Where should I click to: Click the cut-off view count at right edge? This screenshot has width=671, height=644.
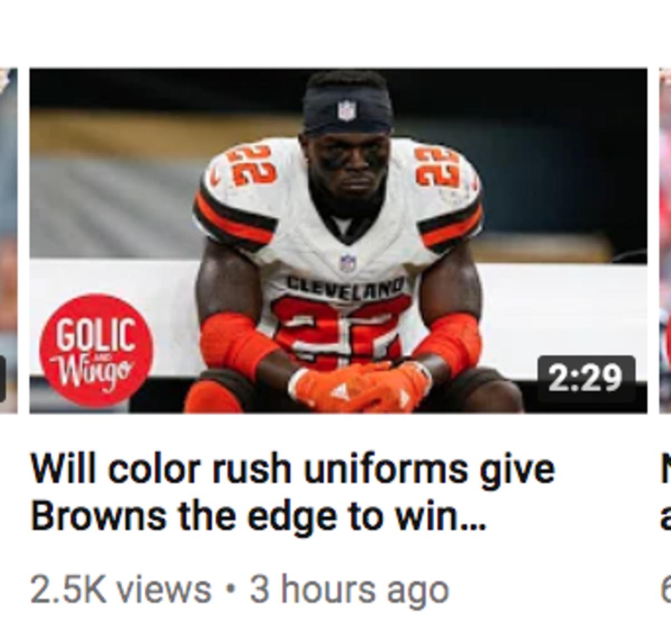pyautogui.click(x=665, y=590)
